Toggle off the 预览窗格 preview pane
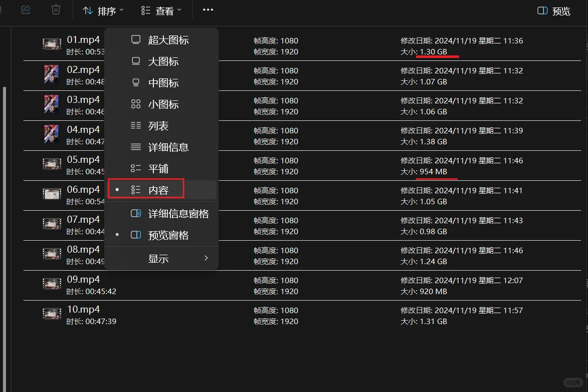Screen dimensions: 588x392 tap(169, 235)
